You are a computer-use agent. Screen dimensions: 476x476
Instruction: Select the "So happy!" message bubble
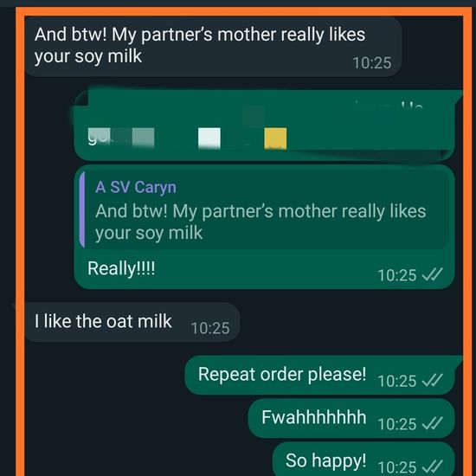(x=363, y=459)
